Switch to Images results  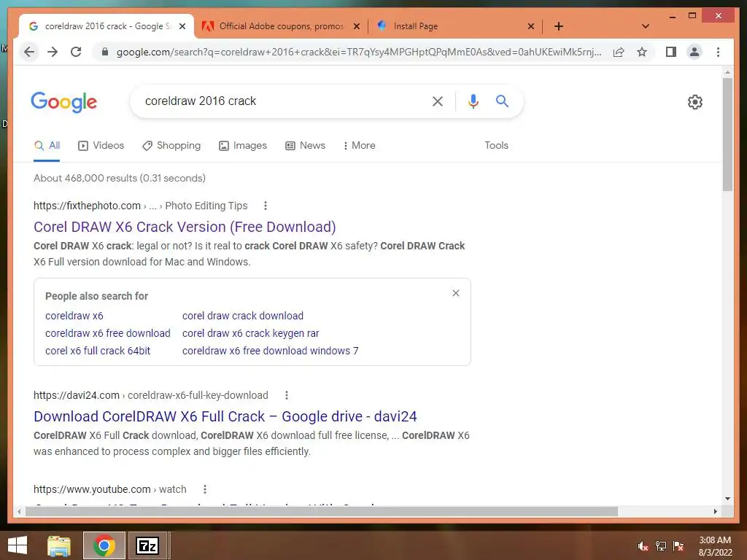(242, 145)
